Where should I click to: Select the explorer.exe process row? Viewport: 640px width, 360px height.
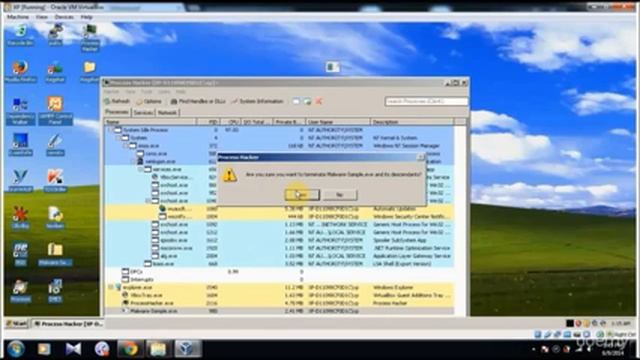[279, 287]
